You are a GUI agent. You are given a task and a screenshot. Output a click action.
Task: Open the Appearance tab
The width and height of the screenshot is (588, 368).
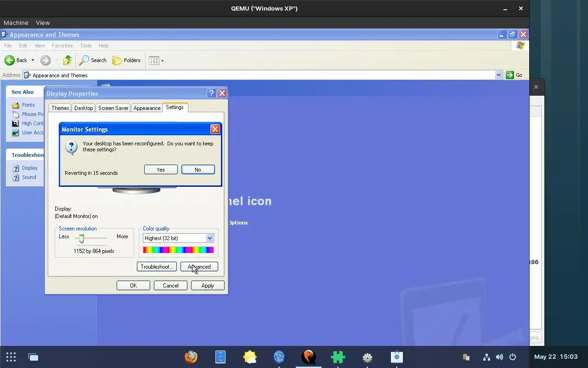pos(147,108)
